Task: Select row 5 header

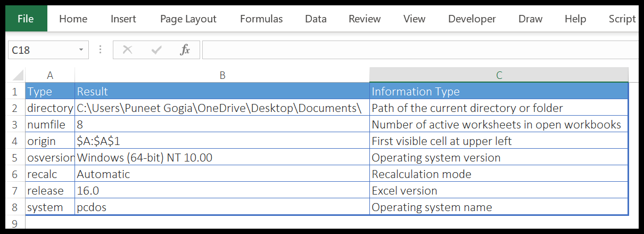Action: coord(15,157)
